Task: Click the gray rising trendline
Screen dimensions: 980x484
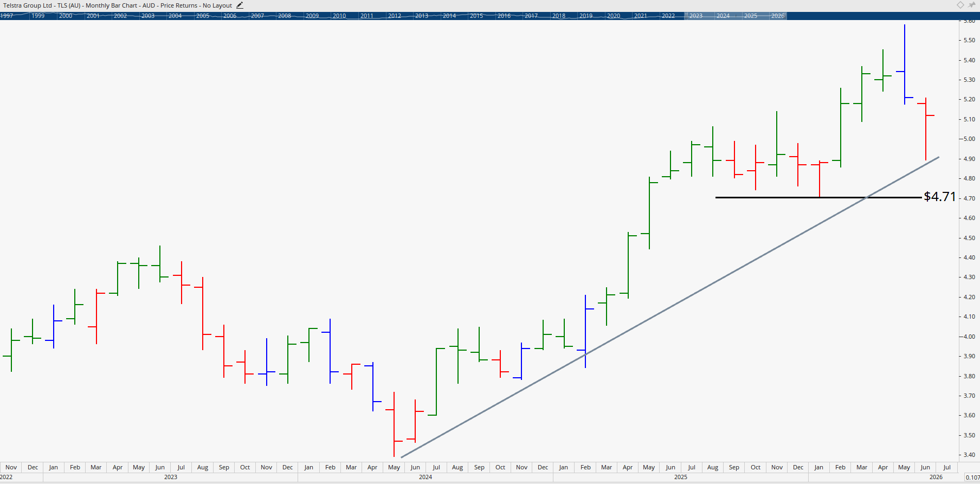Action: (670, 307)
